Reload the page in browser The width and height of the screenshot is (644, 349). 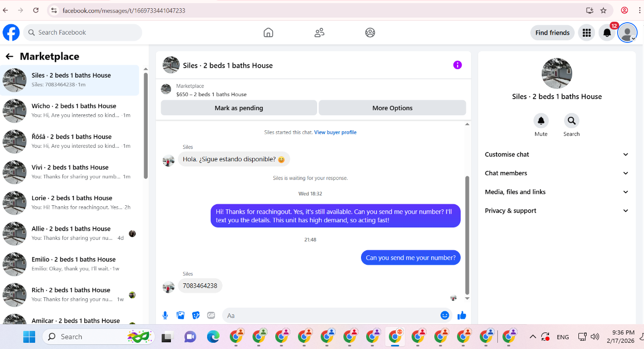[36, 10]
